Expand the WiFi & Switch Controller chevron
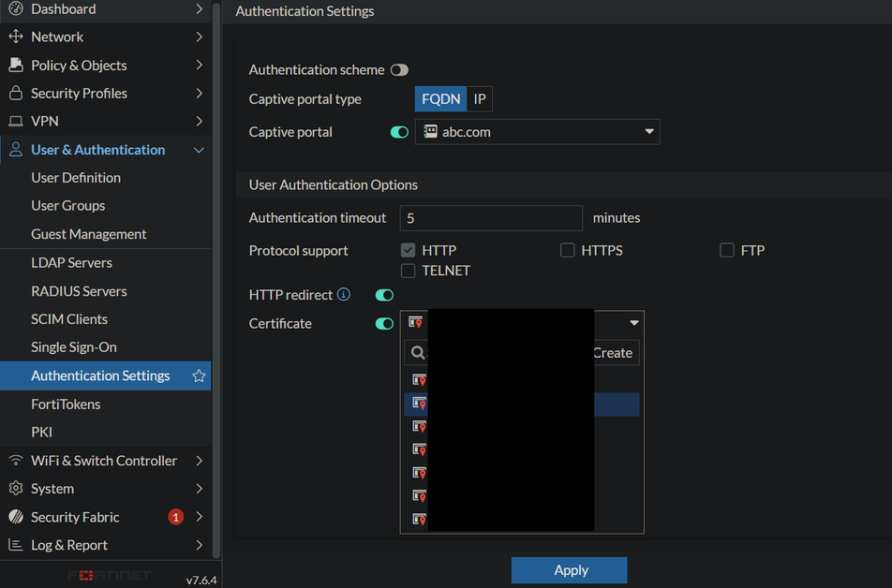Image resolution: width=892 pixels, height=588 pixels. pos(199,460)
